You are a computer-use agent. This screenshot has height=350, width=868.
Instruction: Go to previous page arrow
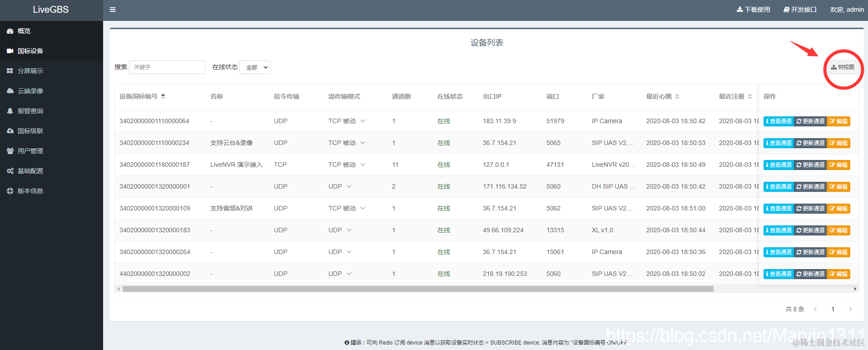815,310
